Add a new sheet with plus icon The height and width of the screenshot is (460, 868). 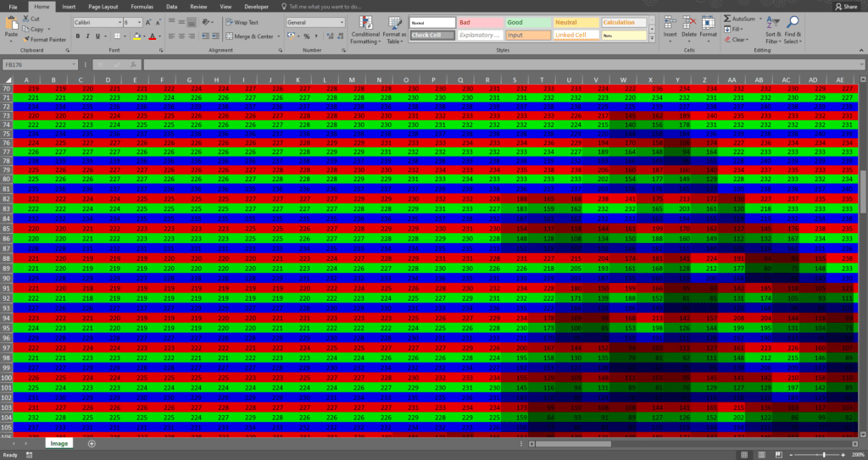pos(92,443)
